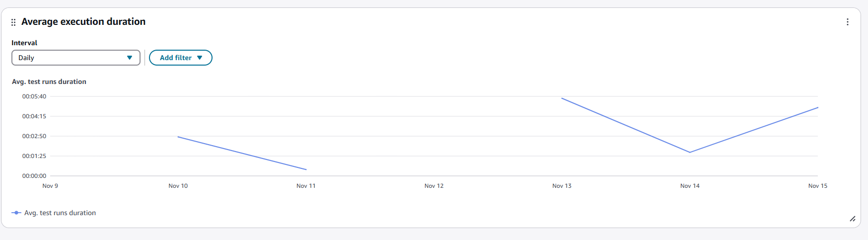Open the three-dot widget options menu
868x240 pixels.
[x=847, y=22]
